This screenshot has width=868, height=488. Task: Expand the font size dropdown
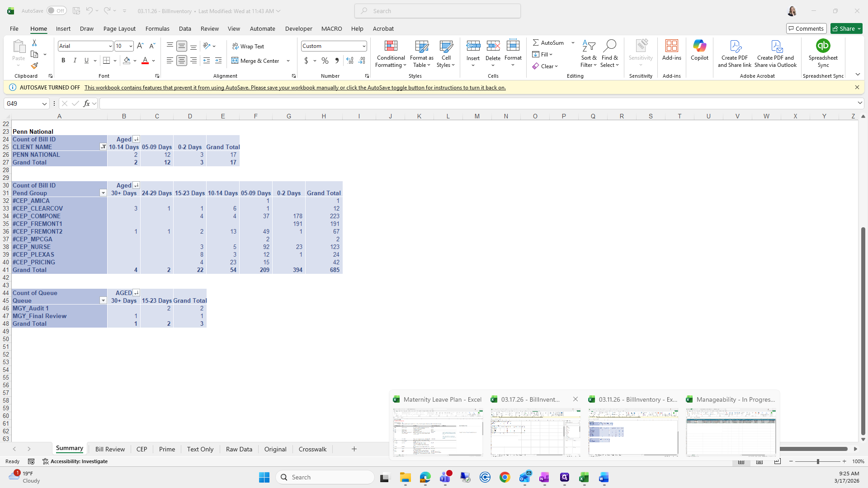131,46
